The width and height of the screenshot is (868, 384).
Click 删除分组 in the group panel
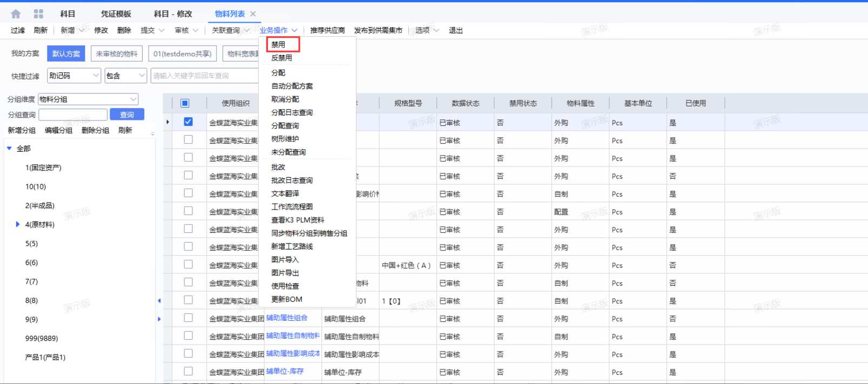(95, 130)
